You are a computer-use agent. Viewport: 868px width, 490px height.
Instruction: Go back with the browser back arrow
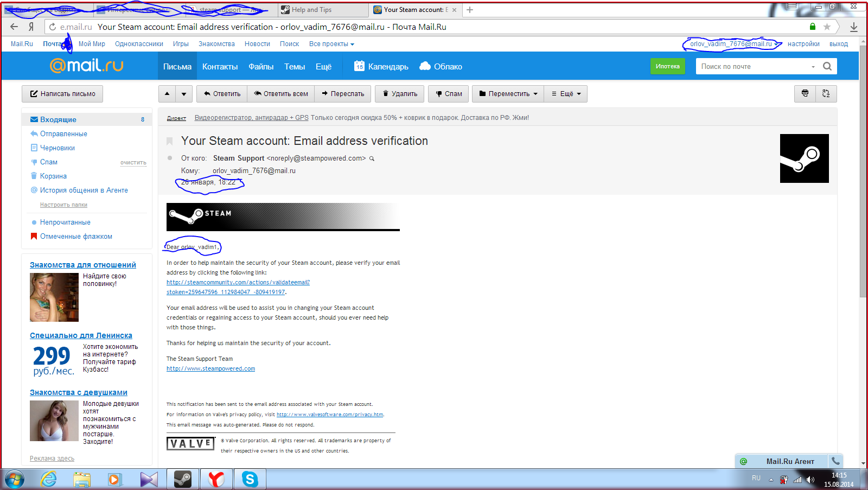14,27
